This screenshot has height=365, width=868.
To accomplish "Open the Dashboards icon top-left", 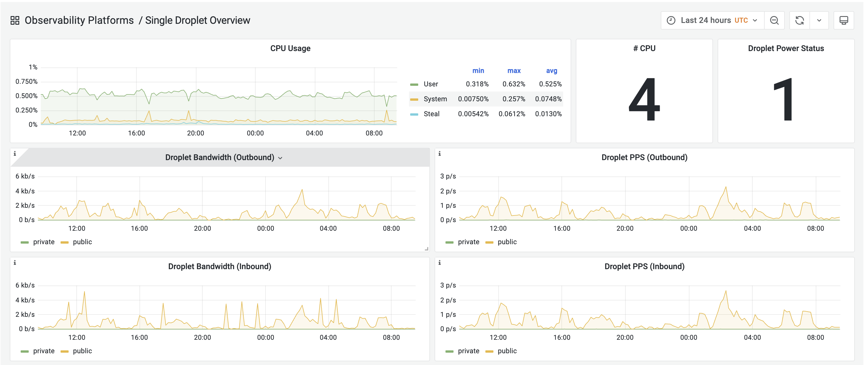I will 15,20.
